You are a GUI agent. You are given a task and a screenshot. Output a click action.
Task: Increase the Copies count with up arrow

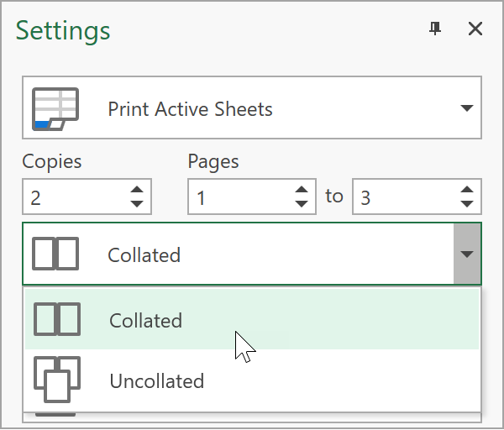(x=137, y=191)
